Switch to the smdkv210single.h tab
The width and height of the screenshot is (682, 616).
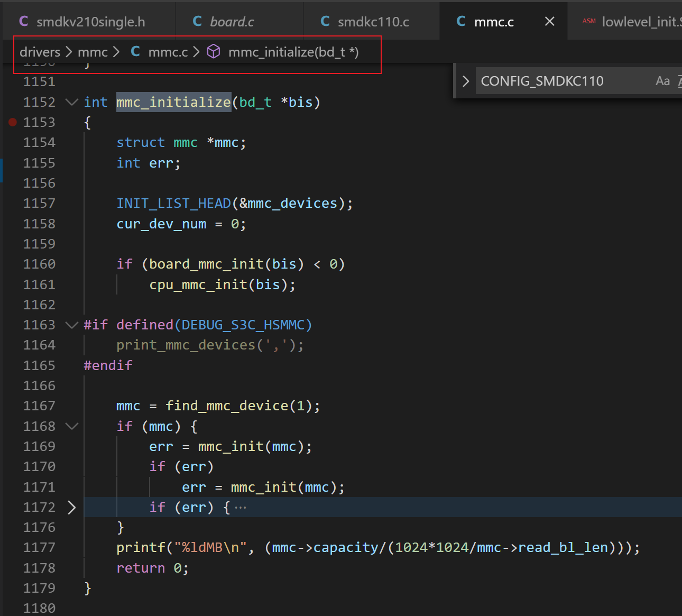90,22
